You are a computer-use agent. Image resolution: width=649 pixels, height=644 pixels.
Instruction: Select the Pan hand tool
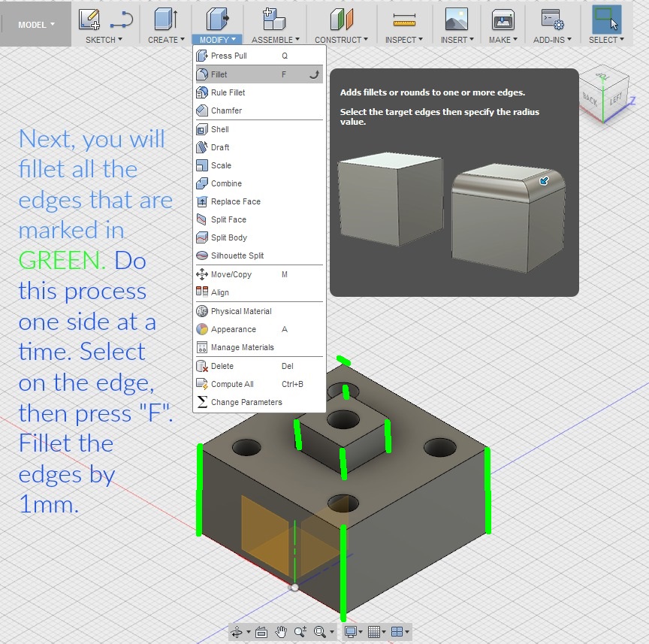click(x=281, y=632)
